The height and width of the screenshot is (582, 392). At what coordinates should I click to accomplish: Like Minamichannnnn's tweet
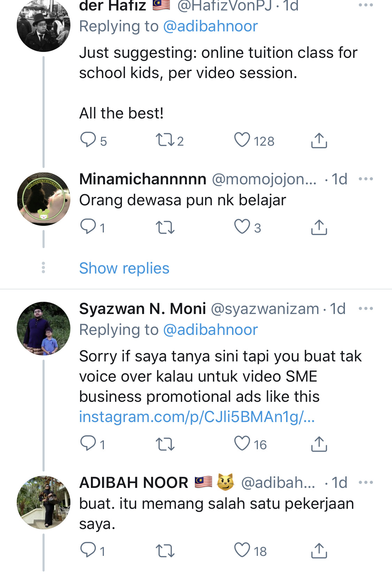[x=242, y=227]
